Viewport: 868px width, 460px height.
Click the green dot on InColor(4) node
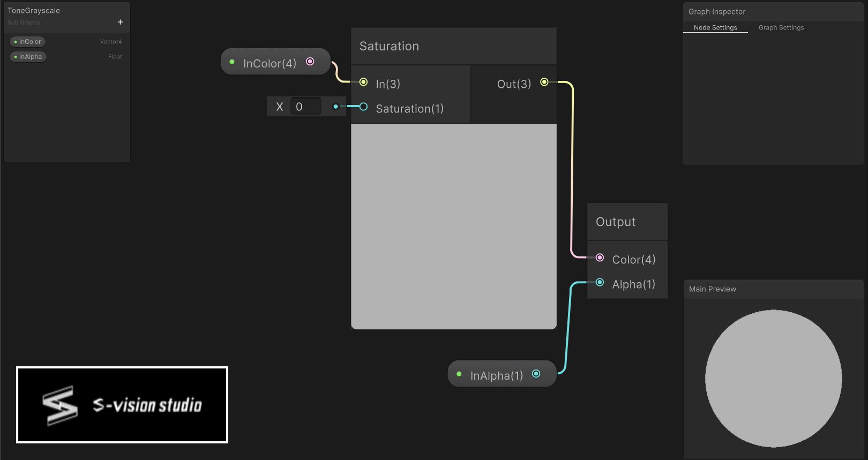pyautogui.click(x=232, y=62)
